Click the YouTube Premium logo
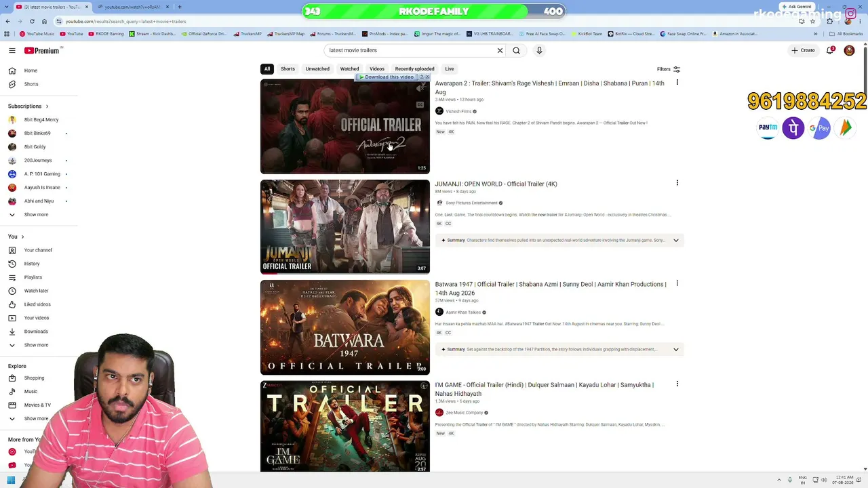 coord(42,50)
